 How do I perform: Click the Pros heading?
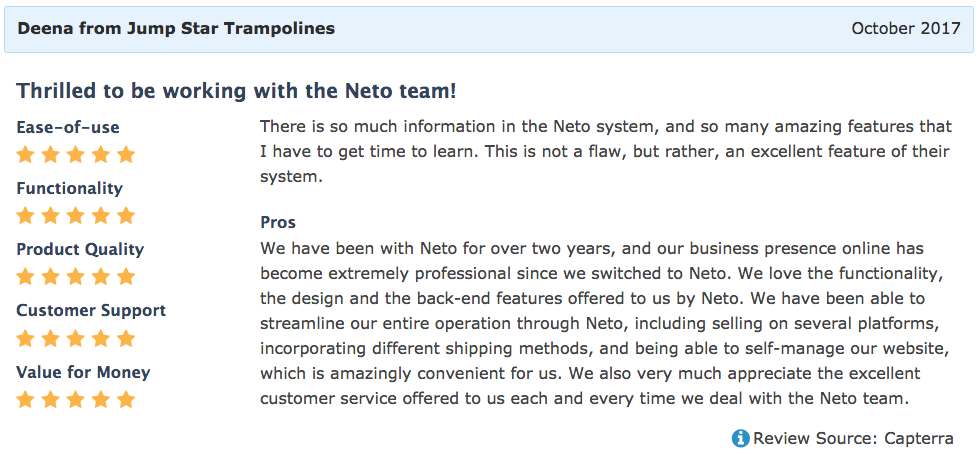[x=278, y=222]
